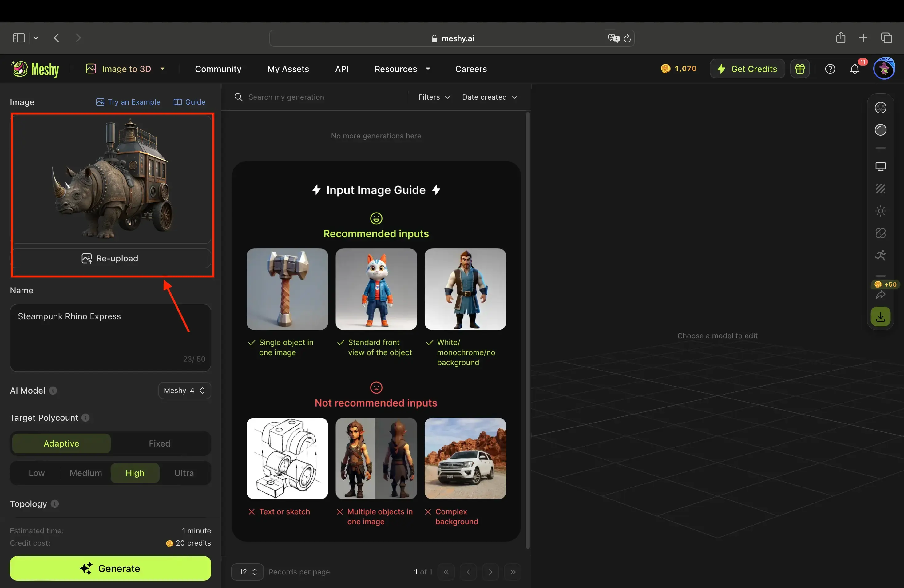Open the notifications bell
Image resolution: width=904 pixels, height=588 pixels.
point(854,69)
